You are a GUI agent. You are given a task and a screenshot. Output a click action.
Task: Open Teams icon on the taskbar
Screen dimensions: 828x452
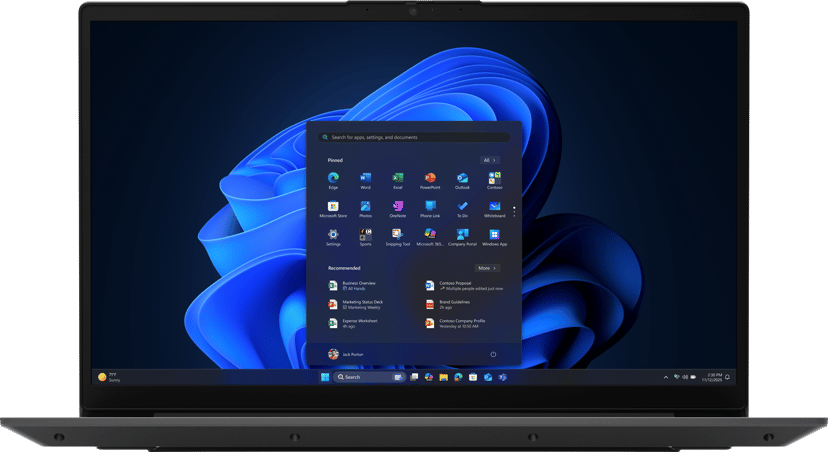tap(503, 377)
